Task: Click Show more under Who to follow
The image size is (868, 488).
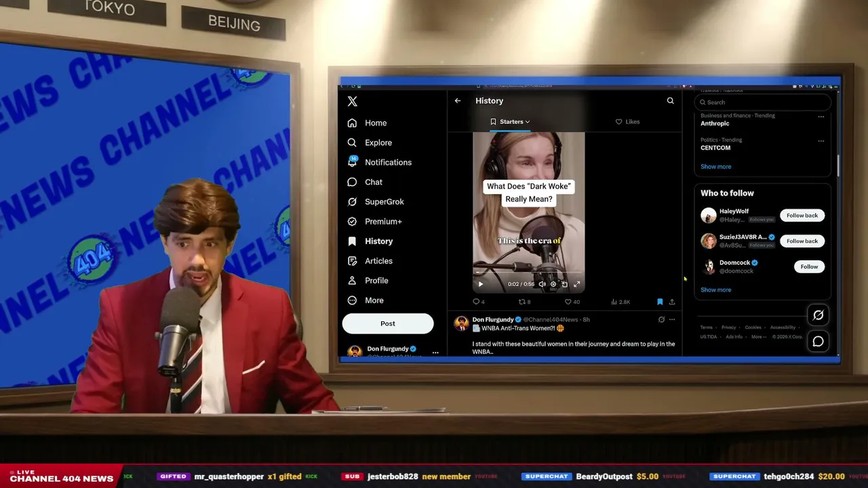Action: pyautogui.click(x=715, y=290)
